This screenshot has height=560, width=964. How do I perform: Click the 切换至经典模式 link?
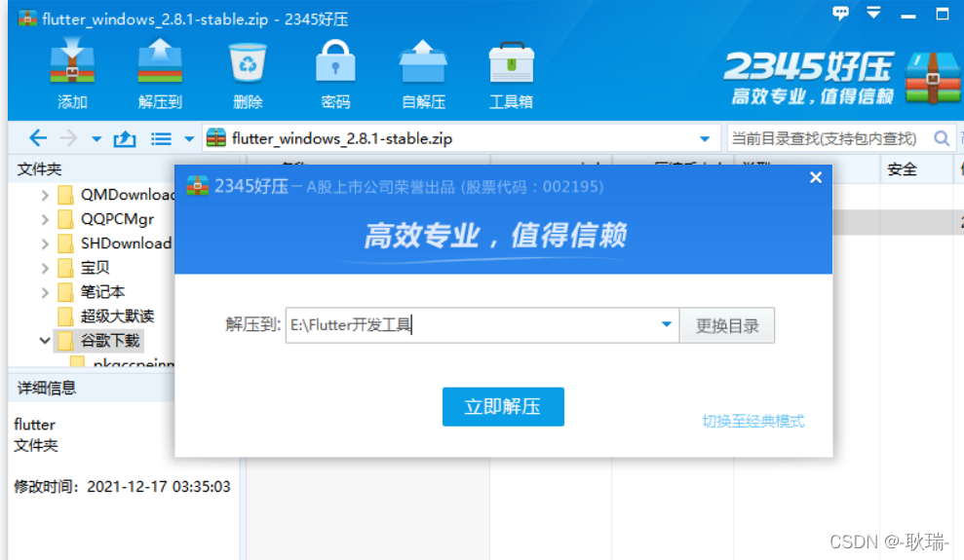(753, 422)
